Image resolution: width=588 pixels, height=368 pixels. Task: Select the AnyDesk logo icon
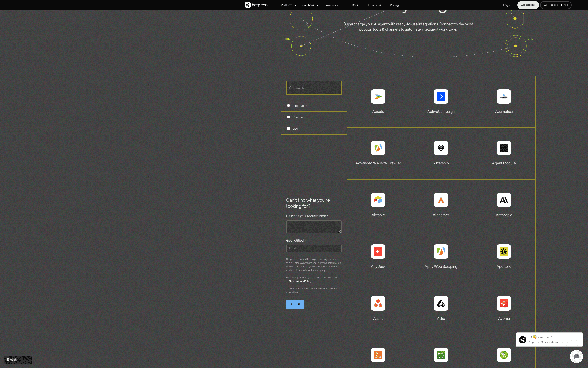click(378, 251)
